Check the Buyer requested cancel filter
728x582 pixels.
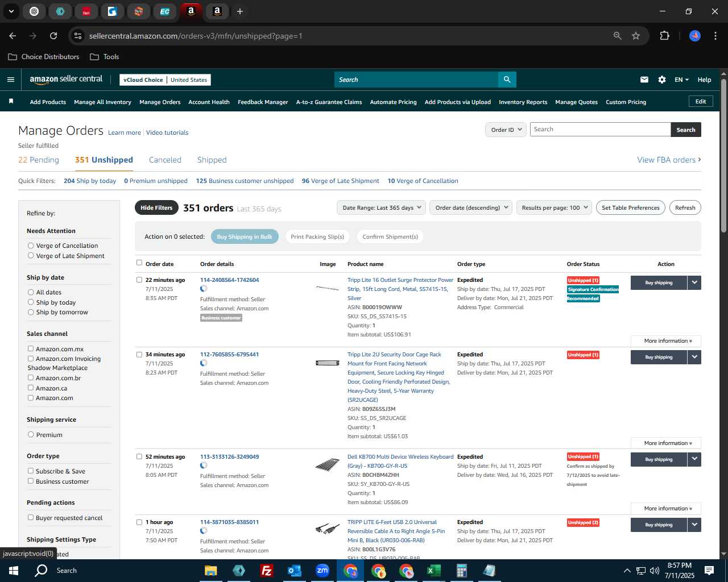(x=31, y=517)
